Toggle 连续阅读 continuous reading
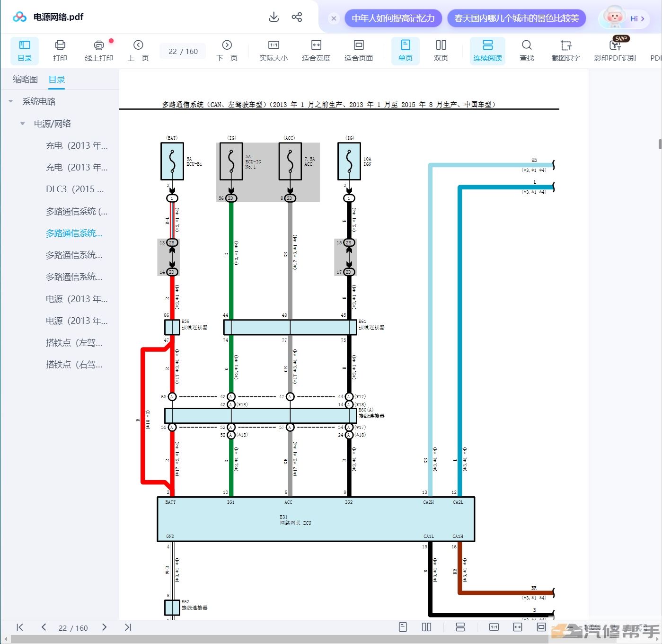The image size is (662, 644). pos(487,51)
